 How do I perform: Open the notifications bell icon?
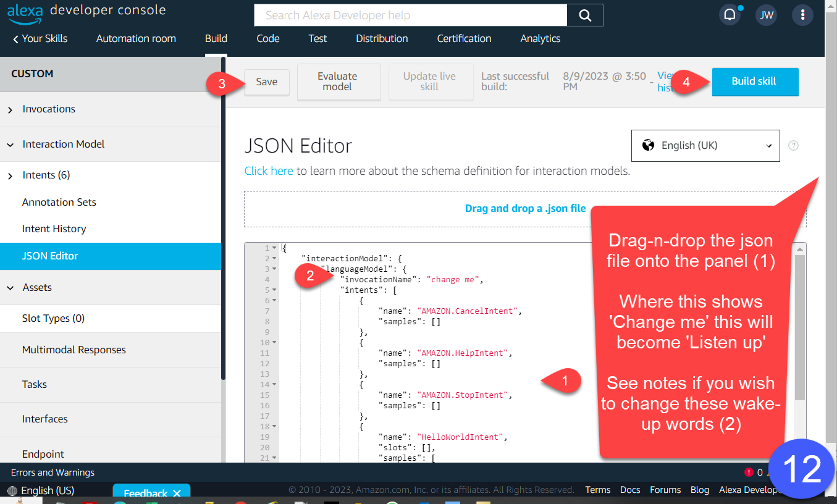(730, 15)
